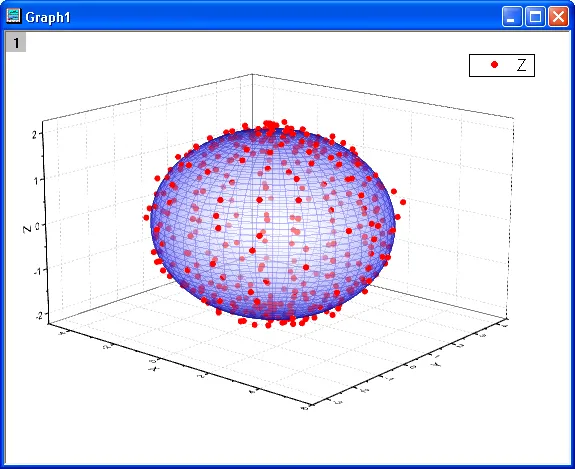Screen dimensions: 575x469
Task: Click the Graph1 title bar text
Action: [x=48, y=17]
